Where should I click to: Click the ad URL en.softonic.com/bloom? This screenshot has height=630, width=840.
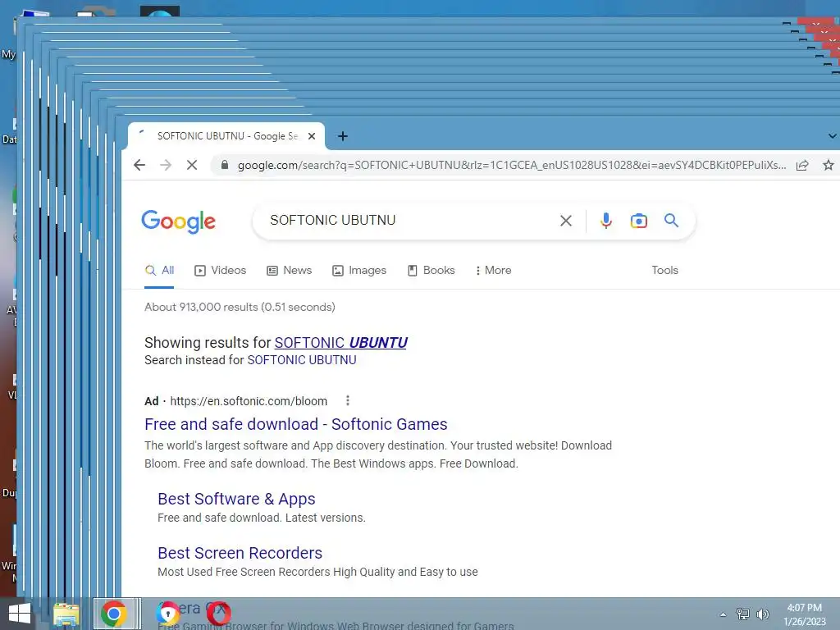point(249,401)
